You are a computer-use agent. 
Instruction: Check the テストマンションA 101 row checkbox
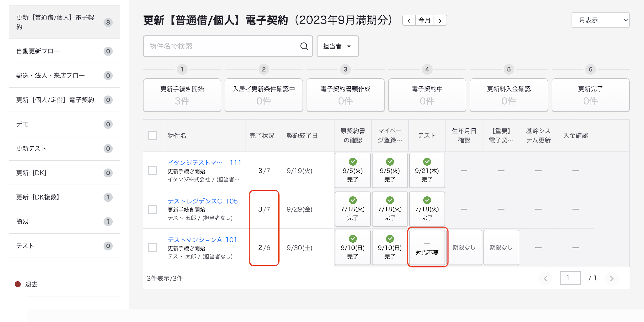152,248
